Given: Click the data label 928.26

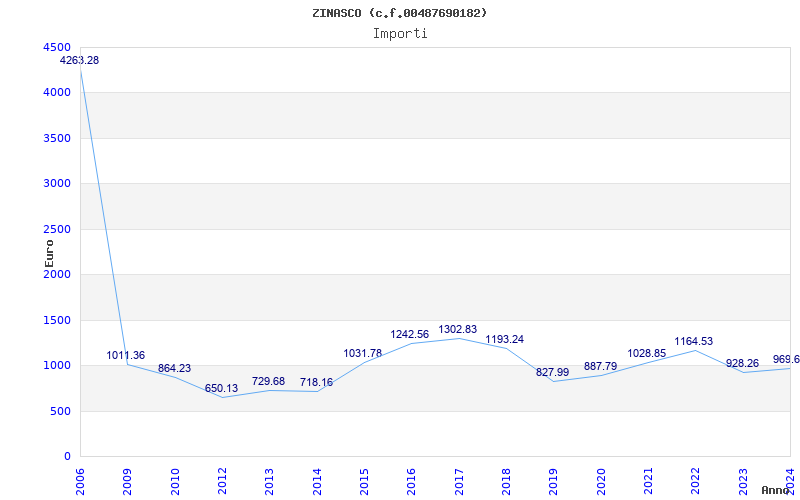Looking at the screenshot, I should point(742,363).
